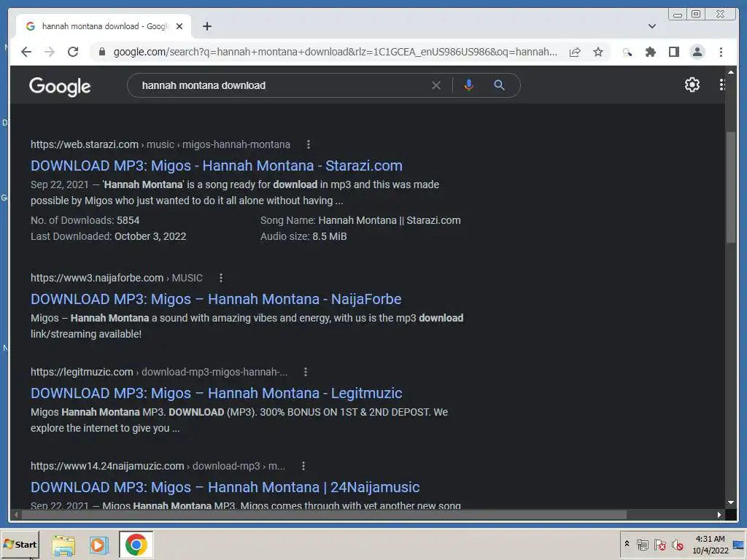Click 'No. of Downloads: 5854' text
The image size is (747, 560).
[x=85, y=220]
